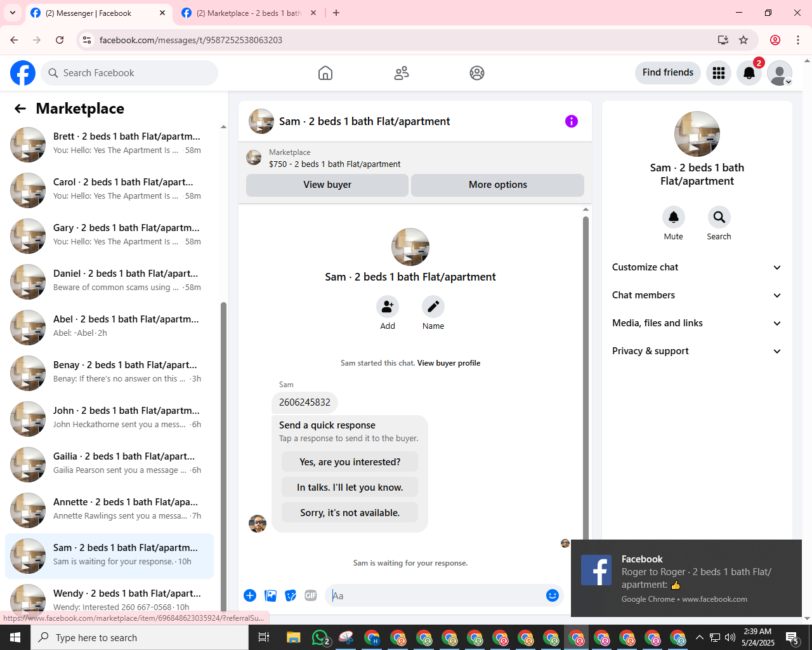Reload the page in Chrome
Viewport: 812px width, 650px height.
pyautogui.click(x=60, y=40)
